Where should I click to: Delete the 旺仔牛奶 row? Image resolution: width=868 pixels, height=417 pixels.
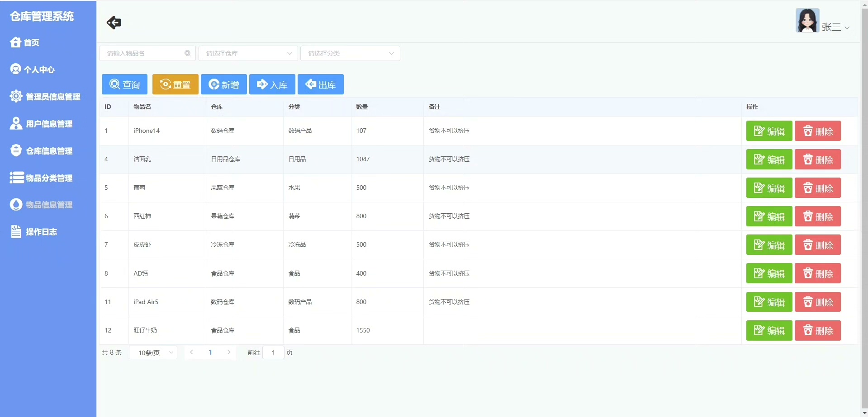coord(817,330)
